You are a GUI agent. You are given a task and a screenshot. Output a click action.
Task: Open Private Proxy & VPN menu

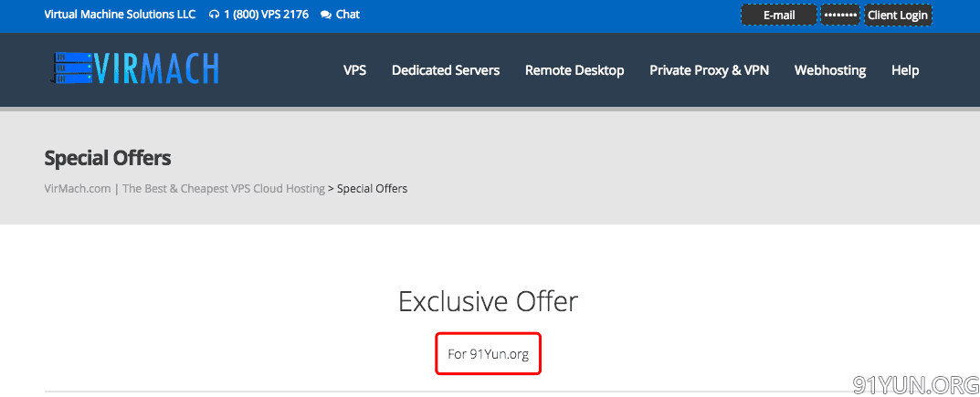coord(709,70)
